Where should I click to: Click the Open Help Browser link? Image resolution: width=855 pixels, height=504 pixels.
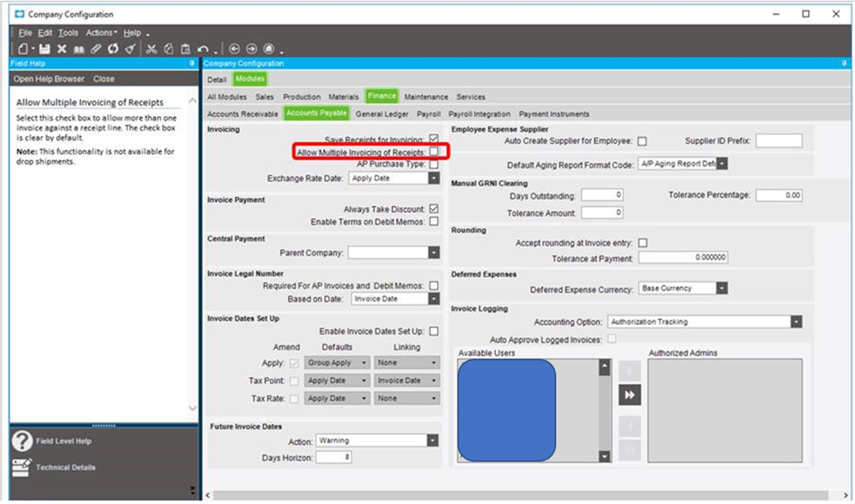tap(49, 79)
